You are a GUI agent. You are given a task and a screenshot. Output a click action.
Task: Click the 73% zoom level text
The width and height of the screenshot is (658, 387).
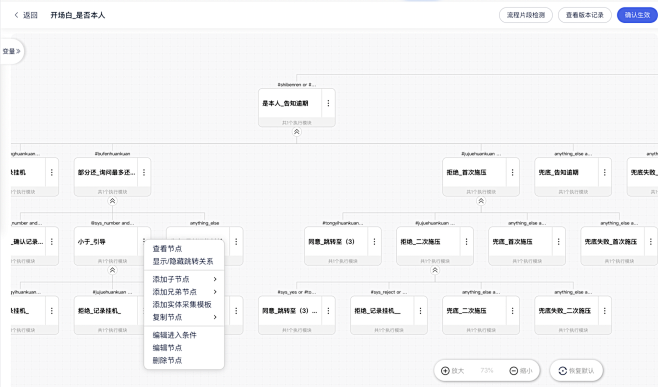tap(487, 371)
